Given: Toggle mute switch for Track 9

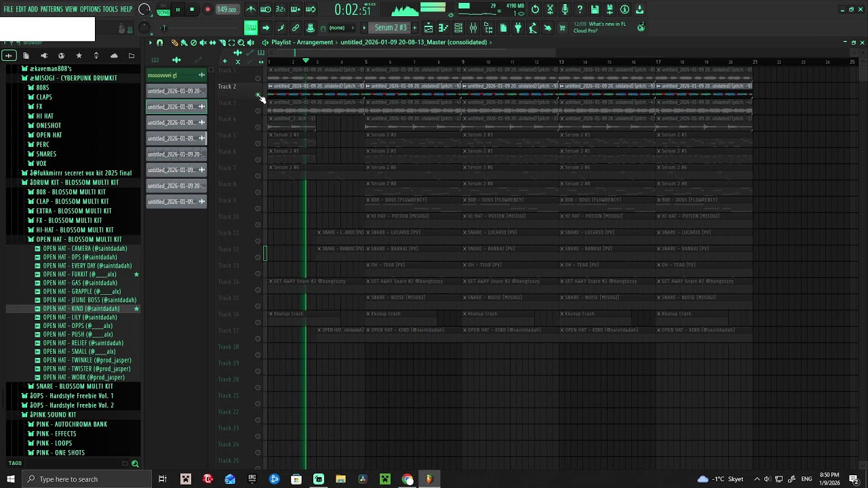Looking at the screenshot, I should tap(258, 208).
